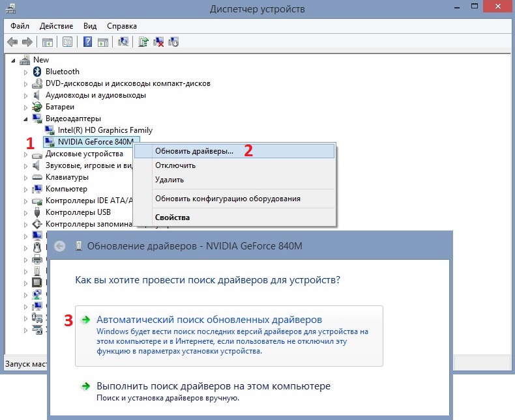
Task: Click the game controller category icon
Action: click(37, 318)
